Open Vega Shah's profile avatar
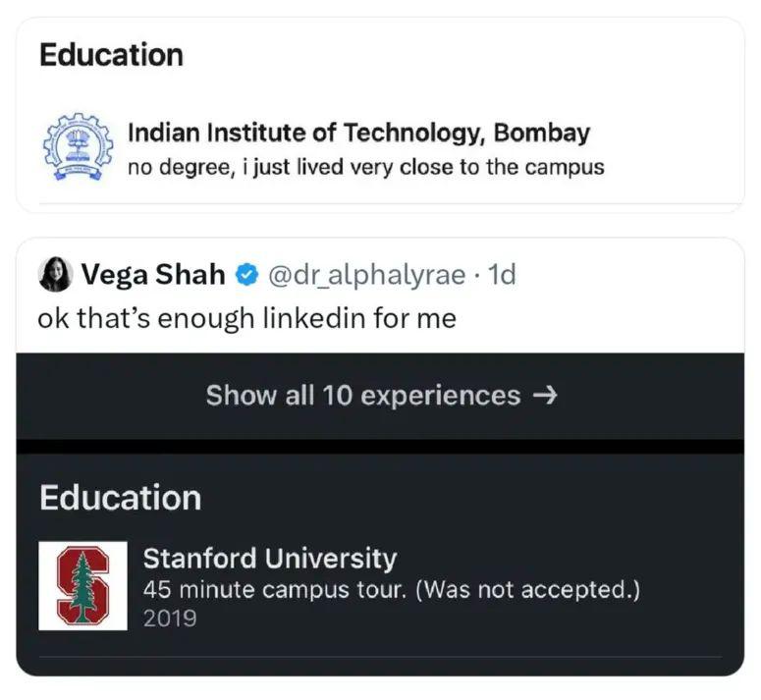This screenshot has width=761, height=700. [55, 275]
